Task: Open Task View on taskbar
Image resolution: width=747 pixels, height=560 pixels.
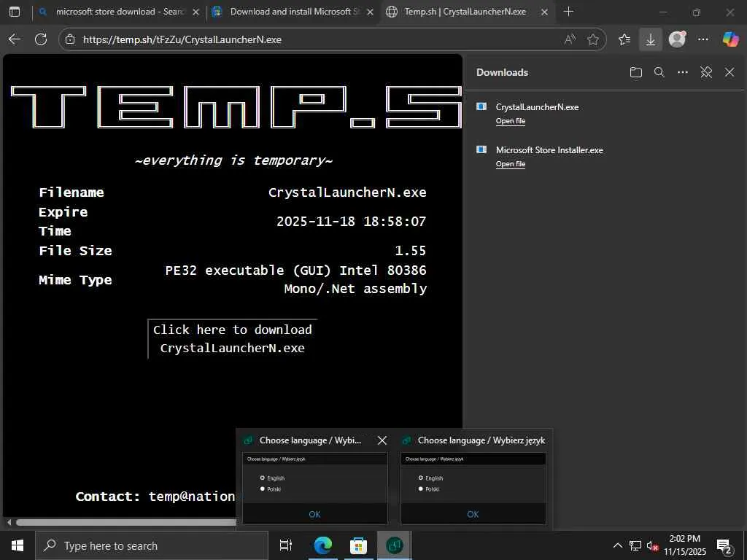Action: (x=286, y=545)
